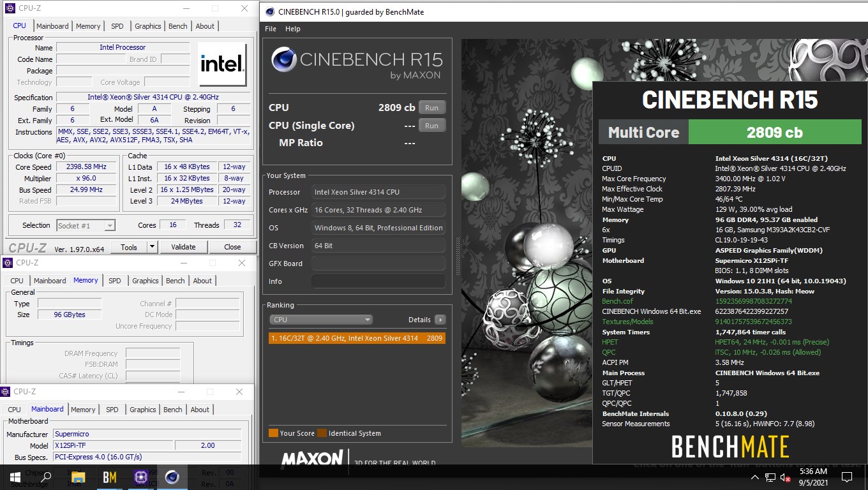Show hidden system tray icons
This screenshot has width=868, height=490.
tap(755, 477)
